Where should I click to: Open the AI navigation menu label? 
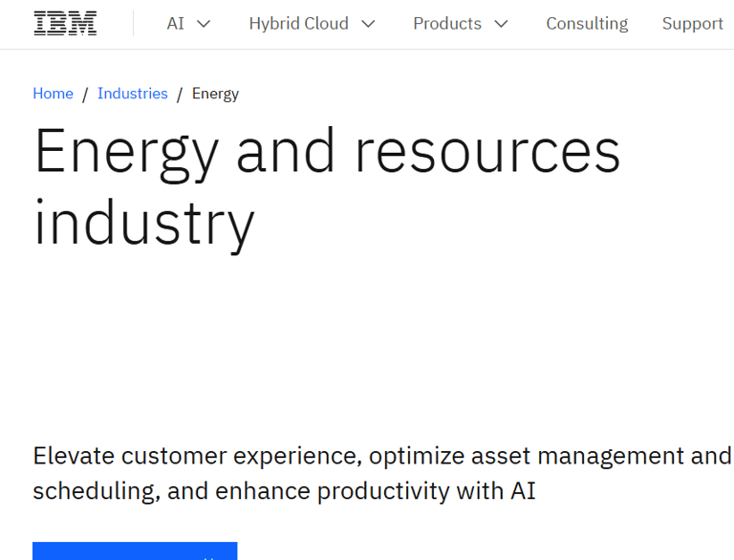pyautogui.click(x=176, y=24)
